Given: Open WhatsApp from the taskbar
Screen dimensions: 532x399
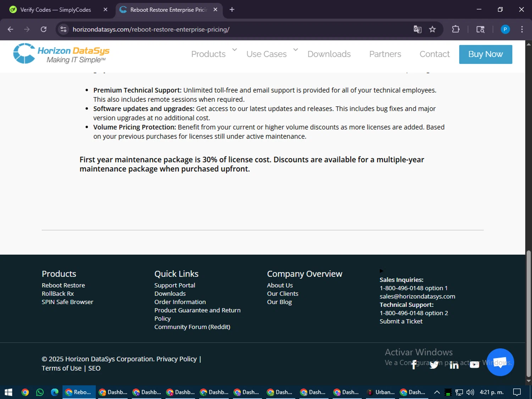Looking at the screenshot, I should (x=40, y=392).
